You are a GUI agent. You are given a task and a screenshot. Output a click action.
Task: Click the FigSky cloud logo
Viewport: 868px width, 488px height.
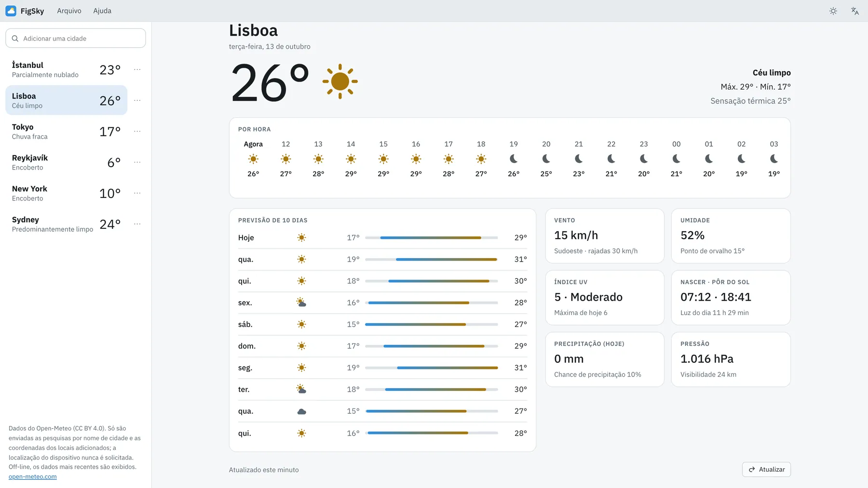point(11,11)
